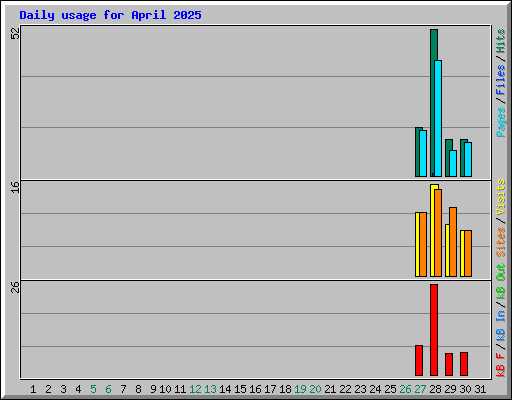Select the tallest red kB bar for day 28
The width and height of the screenshot is (512, 400).
pos(434,330)
